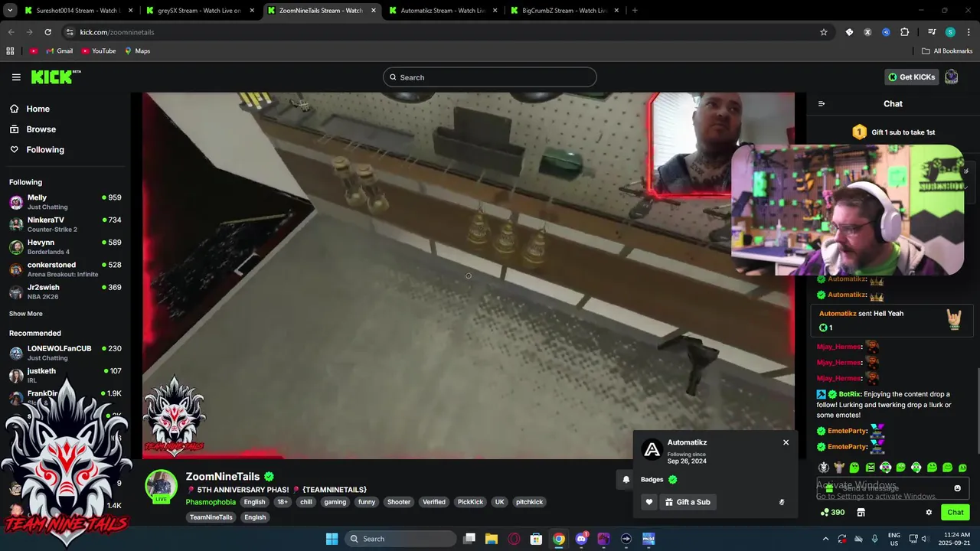
Task: Mute user icon in Automatikz card
Action: point(782,502)
